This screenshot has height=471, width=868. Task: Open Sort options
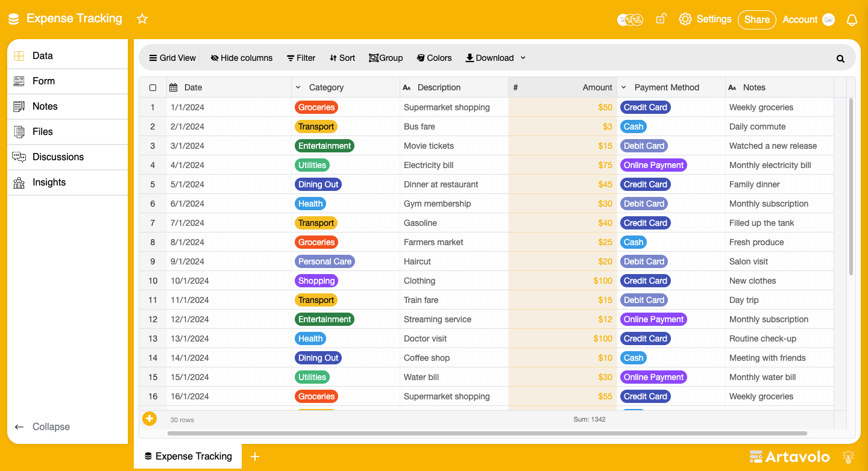342,58
